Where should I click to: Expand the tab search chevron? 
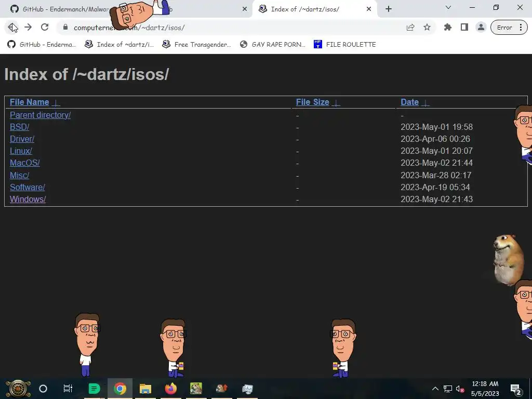coord(448,7)
